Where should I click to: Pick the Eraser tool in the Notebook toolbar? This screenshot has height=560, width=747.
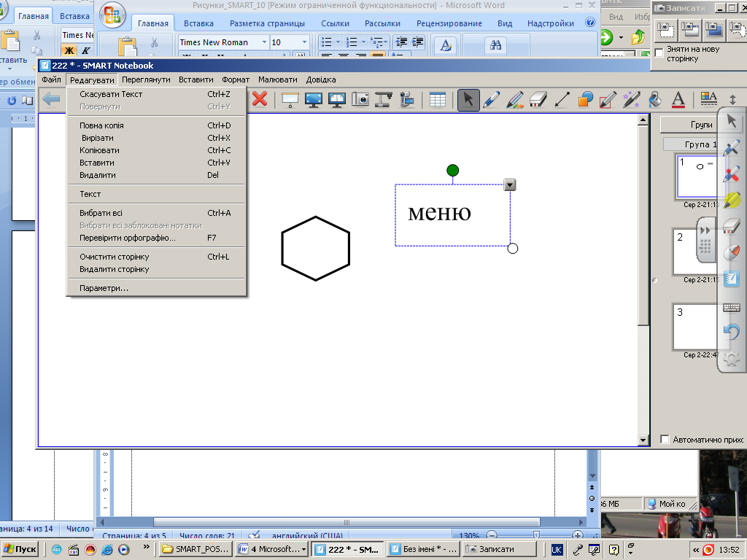tap(538, 99)
